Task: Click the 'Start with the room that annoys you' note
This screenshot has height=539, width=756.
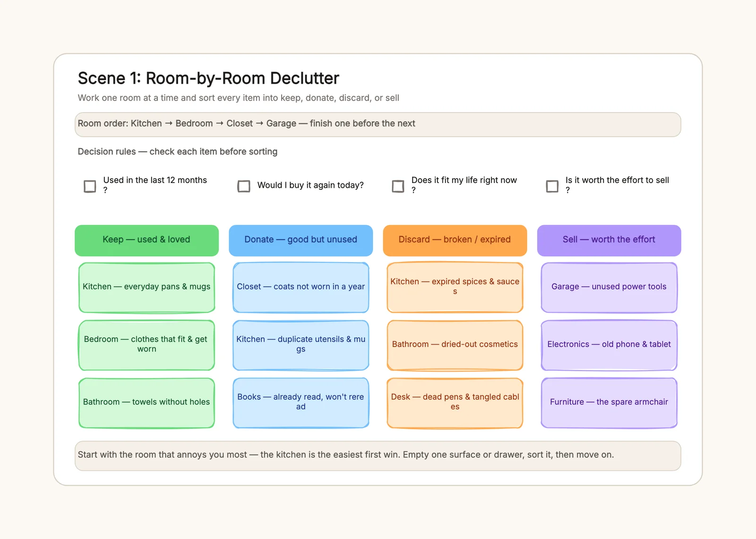Action: click(378, 456)
